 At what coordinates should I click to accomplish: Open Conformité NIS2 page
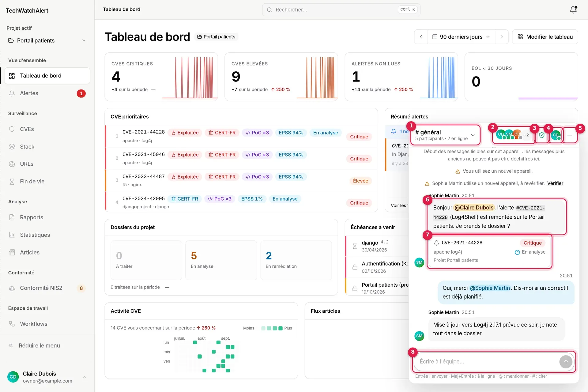pyautogui.click(x=47, y=288)
